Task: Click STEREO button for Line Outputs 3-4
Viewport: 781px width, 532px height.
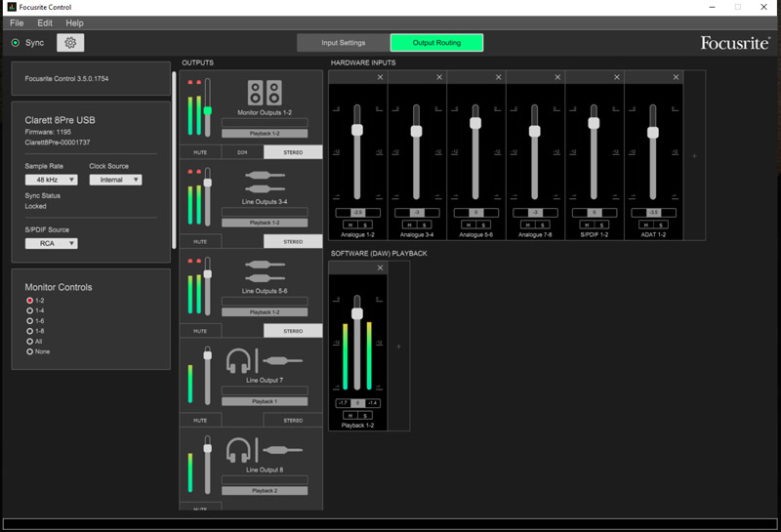Action: [x=292, y=241]
